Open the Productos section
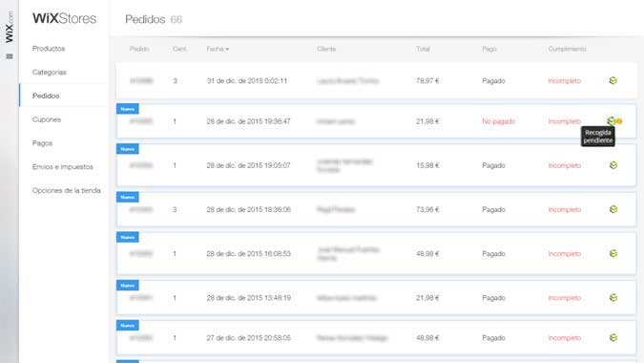This screenshot has height=363, width=644. coord(49,49)
